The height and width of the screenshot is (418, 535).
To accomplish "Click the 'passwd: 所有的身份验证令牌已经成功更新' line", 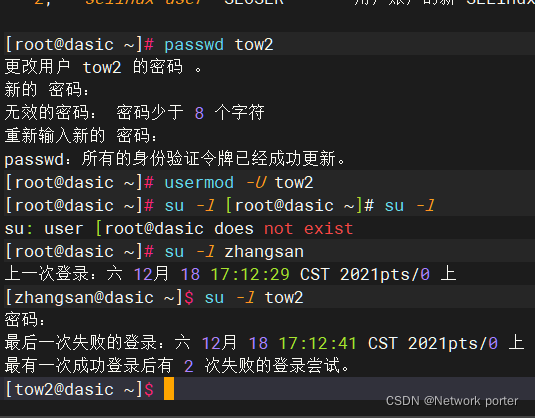I will [x=175, y=159].
